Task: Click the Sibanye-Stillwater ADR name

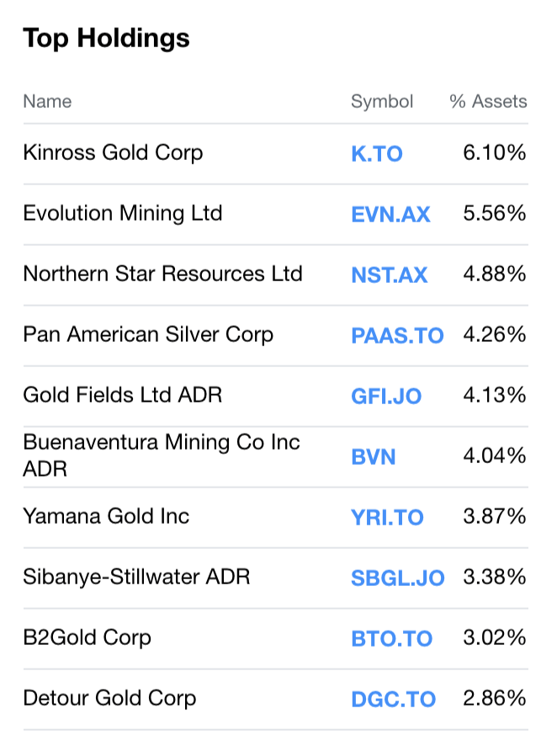Action: [136, 578]
